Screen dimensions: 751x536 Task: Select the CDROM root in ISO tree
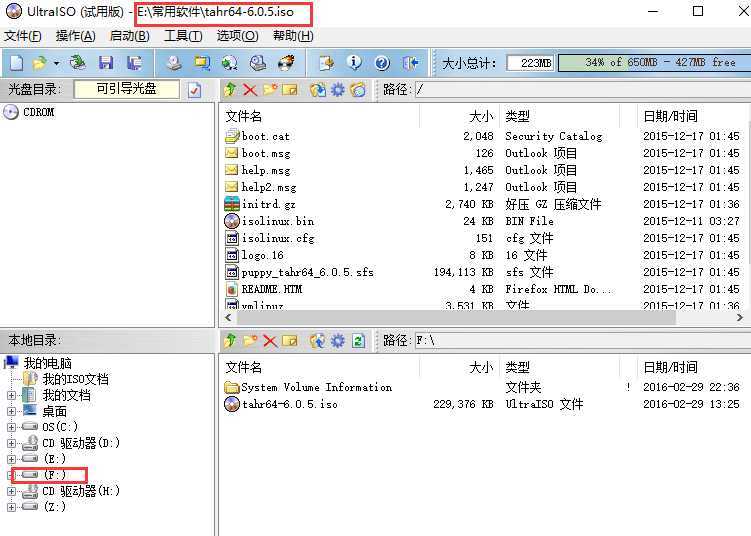38,112
